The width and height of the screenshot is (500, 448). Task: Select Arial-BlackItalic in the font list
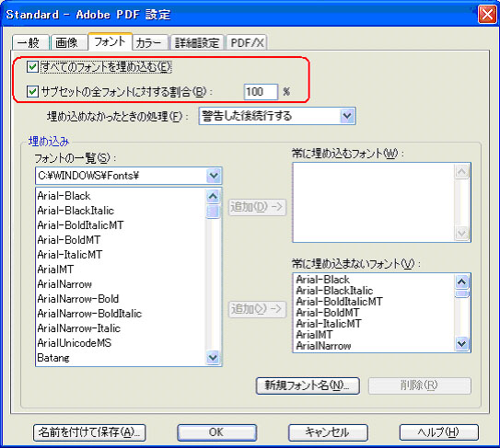[76, 211]
